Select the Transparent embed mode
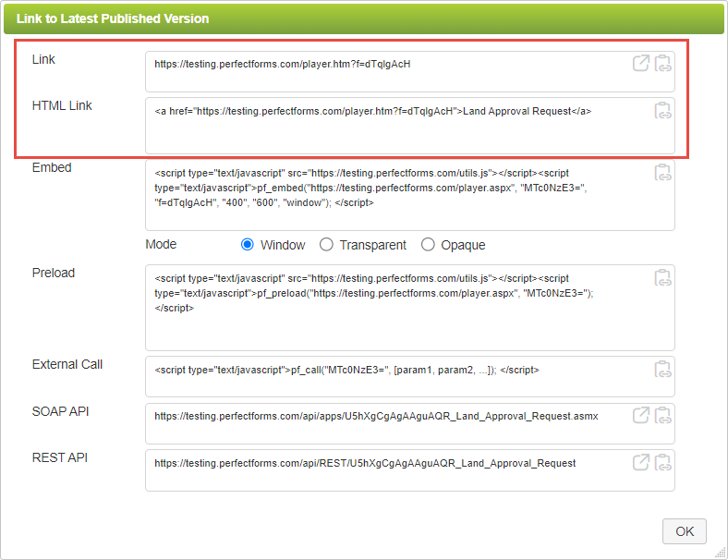 click(326, 244)
